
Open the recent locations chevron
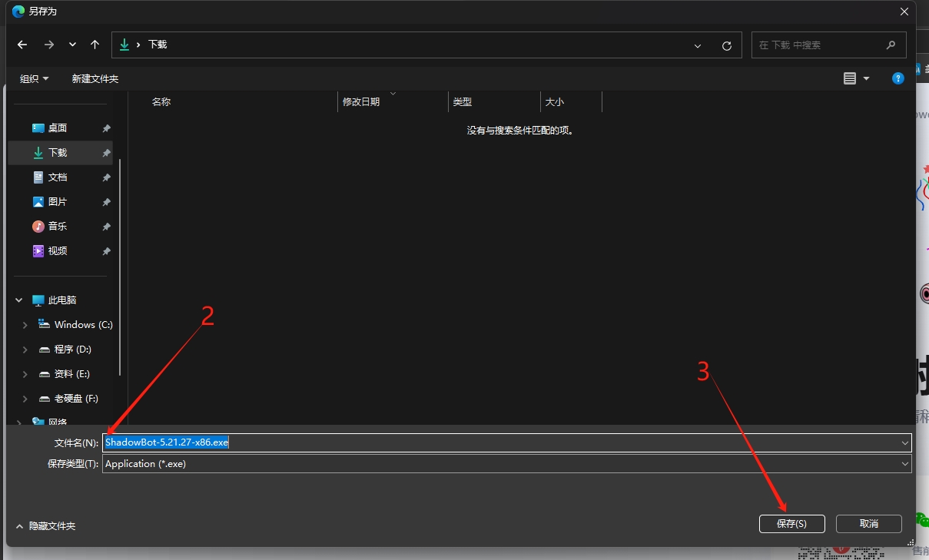(72, 45)
